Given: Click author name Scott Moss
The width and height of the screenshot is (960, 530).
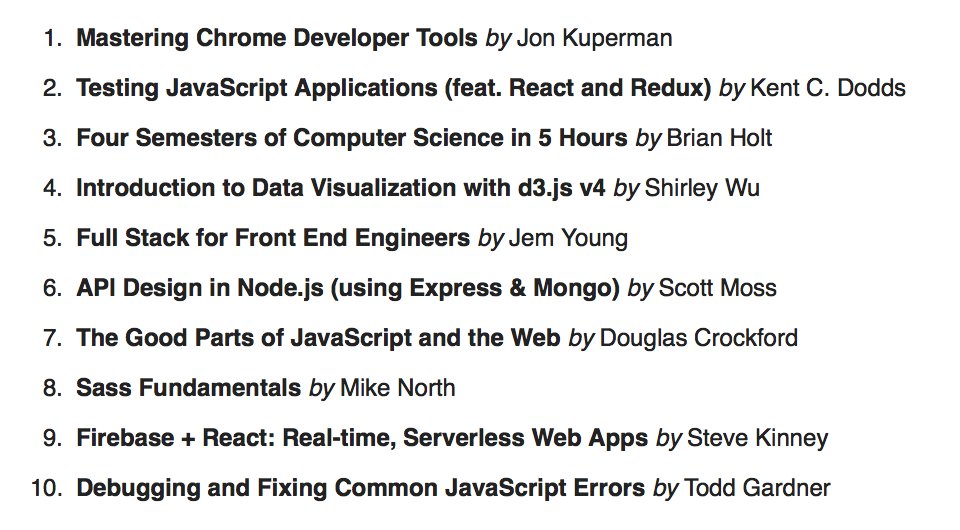Looking at the screenshot, I should point(718,288).
